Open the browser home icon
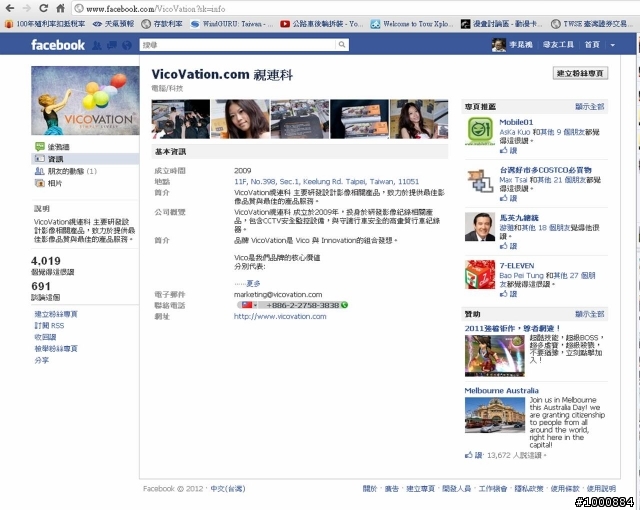Viewport: 640px width, 510px height. pos(60,8)
